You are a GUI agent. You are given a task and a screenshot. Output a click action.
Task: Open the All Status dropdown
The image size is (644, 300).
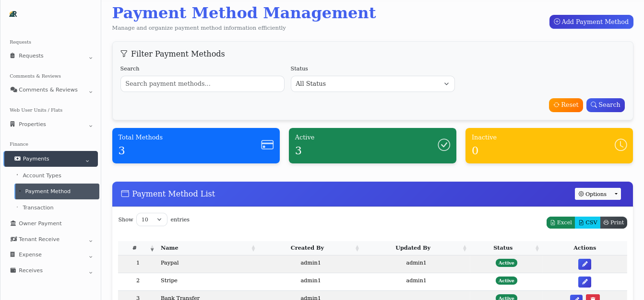(372, 84)
